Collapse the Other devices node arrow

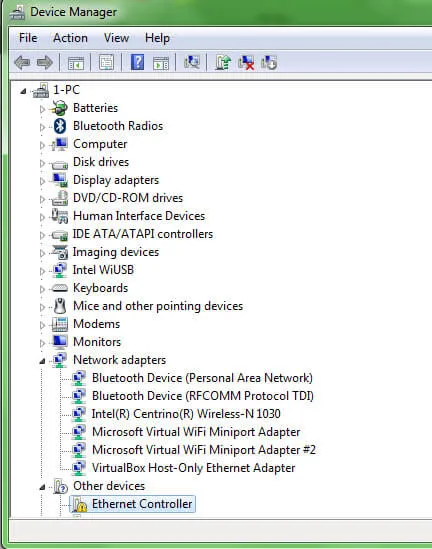pos(42,487)
